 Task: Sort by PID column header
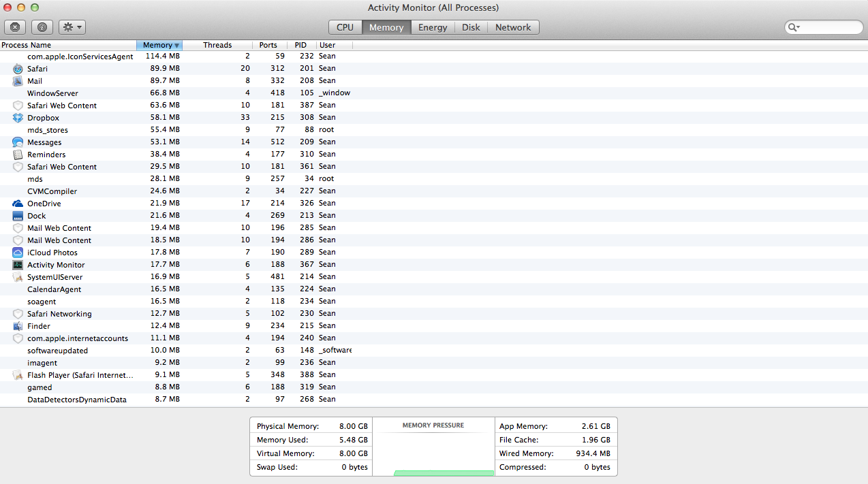(x=301, y=45)
